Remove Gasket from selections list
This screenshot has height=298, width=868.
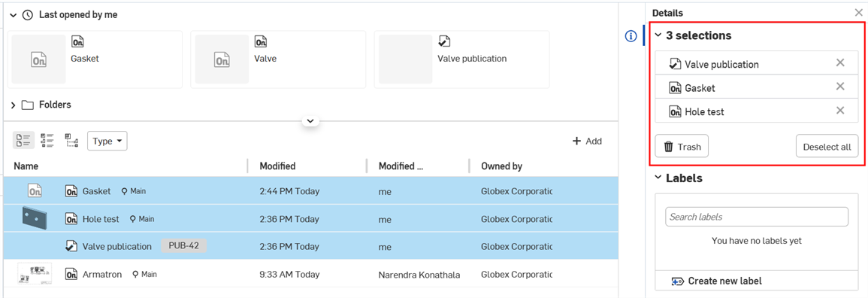point(839,87)
